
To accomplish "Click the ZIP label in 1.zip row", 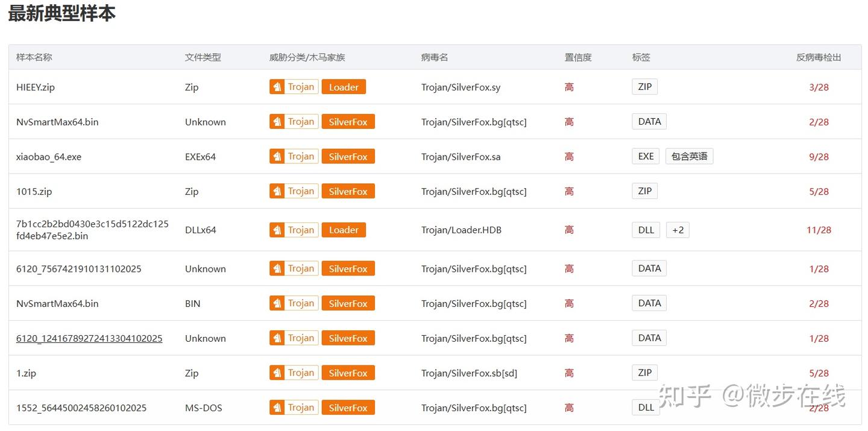I will click(645, 373).
